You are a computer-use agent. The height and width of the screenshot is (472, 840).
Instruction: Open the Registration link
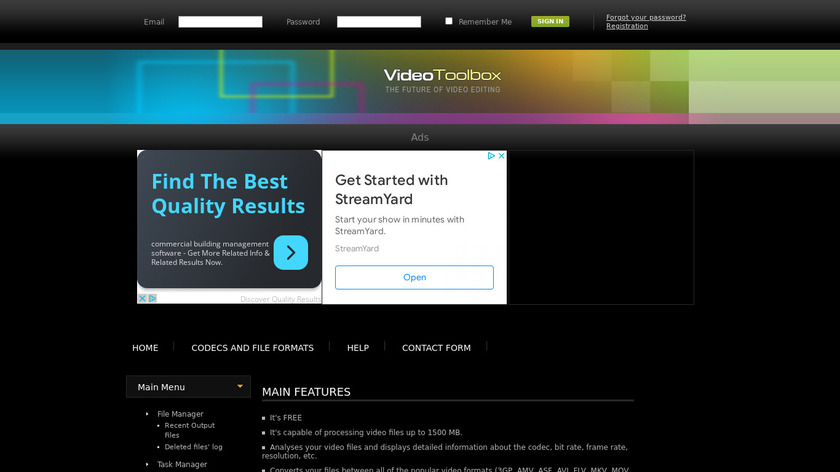pos(627,26)
